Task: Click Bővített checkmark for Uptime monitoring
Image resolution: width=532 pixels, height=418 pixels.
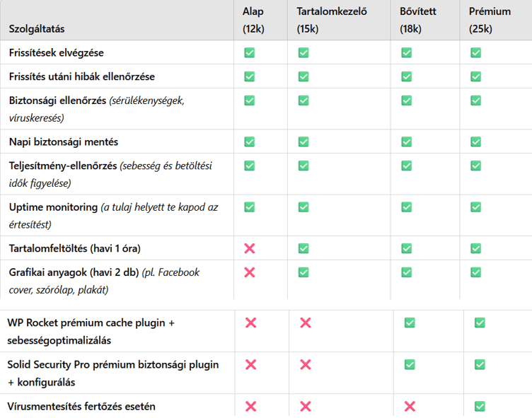Action: pos(407,207)
